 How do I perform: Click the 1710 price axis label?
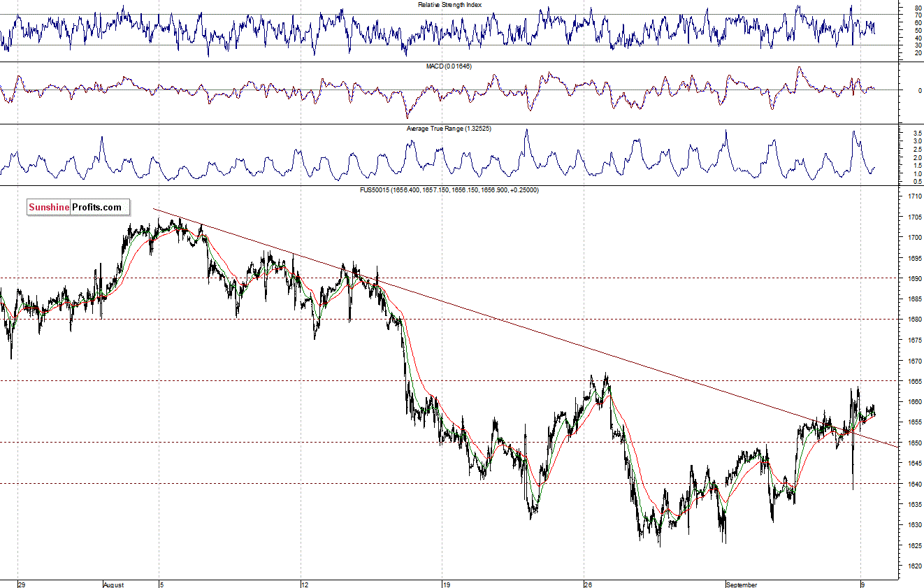pyautogui.click(x=914, y=197)
